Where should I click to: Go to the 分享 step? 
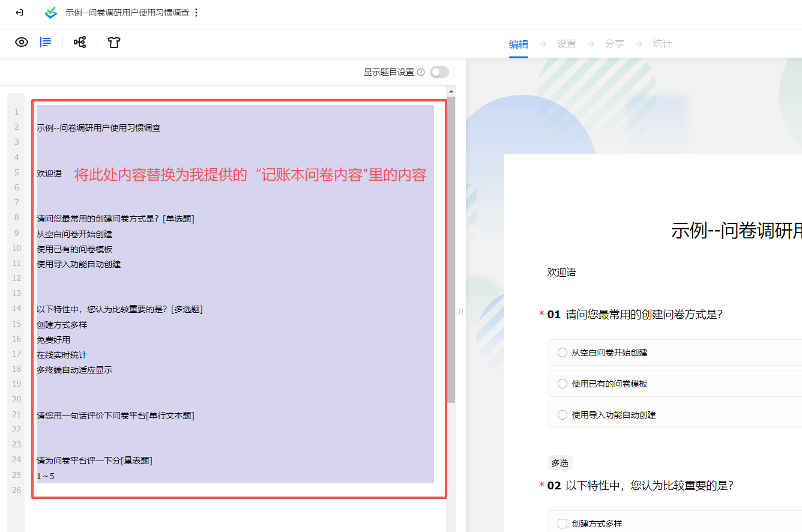tap(614, 44)
